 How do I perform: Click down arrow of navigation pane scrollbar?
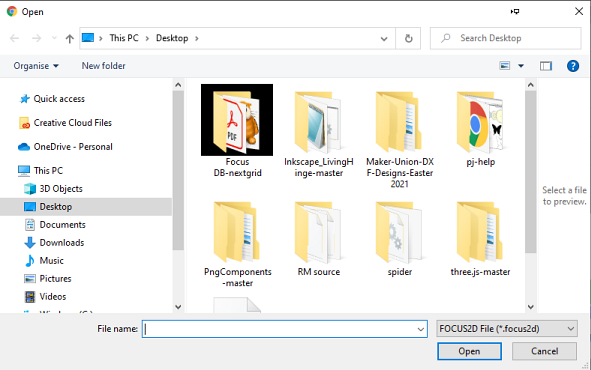178,307
